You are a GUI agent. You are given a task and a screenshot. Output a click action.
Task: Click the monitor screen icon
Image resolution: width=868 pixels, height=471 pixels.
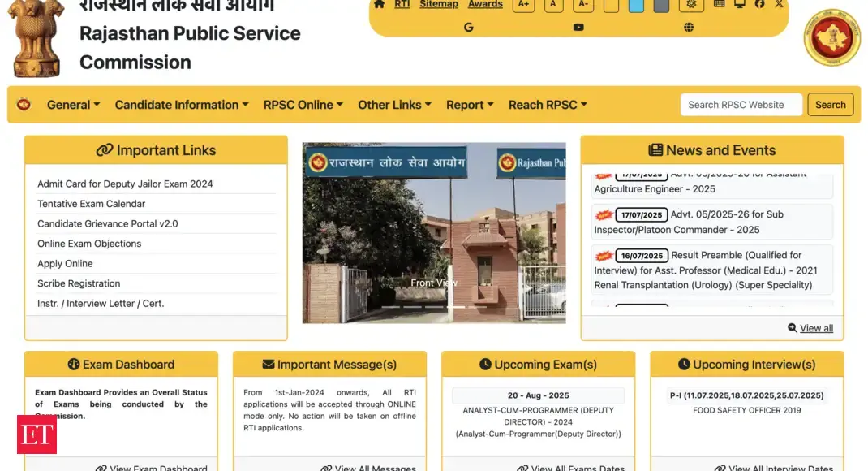click(739, 4)
